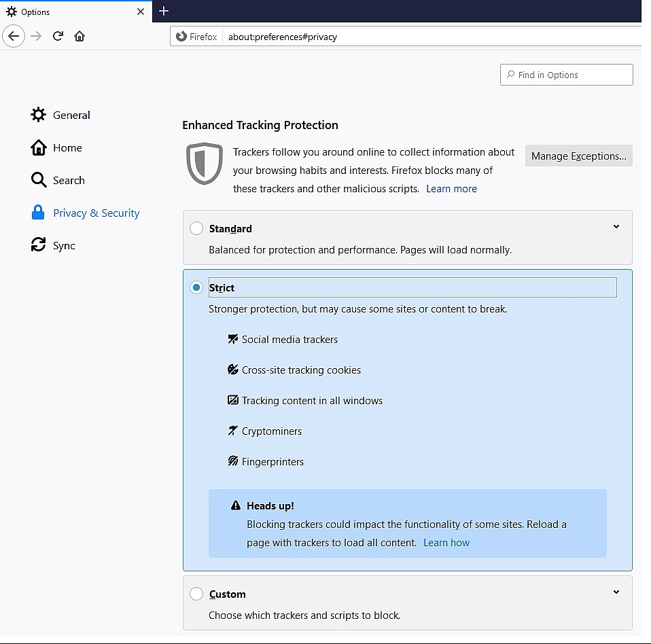The image size is (651, 644).
Task: Select the Standard protection radio button
Action: (196, 228)
